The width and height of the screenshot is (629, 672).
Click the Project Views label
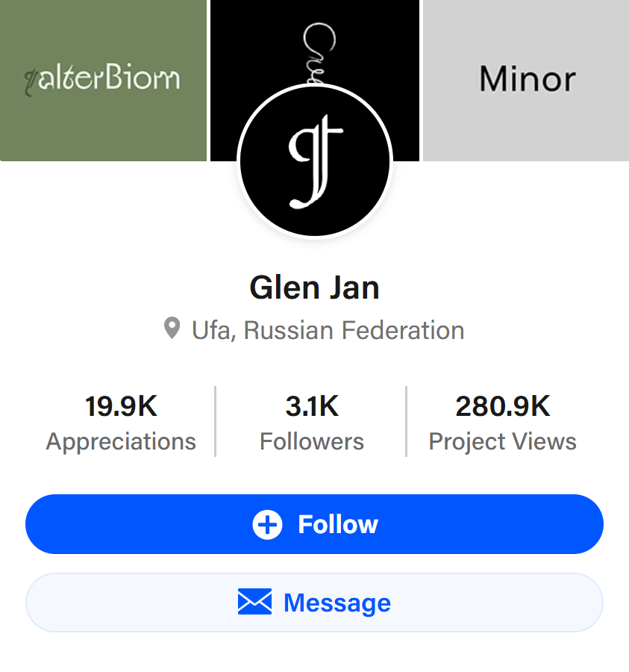pos(503,442)
